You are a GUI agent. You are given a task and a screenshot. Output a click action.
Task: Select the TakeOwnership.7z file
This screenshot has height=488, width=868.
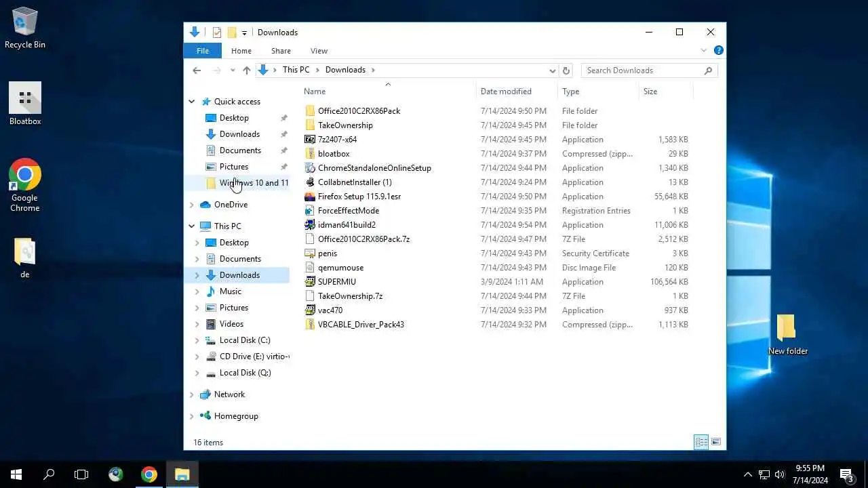(350, 296)
